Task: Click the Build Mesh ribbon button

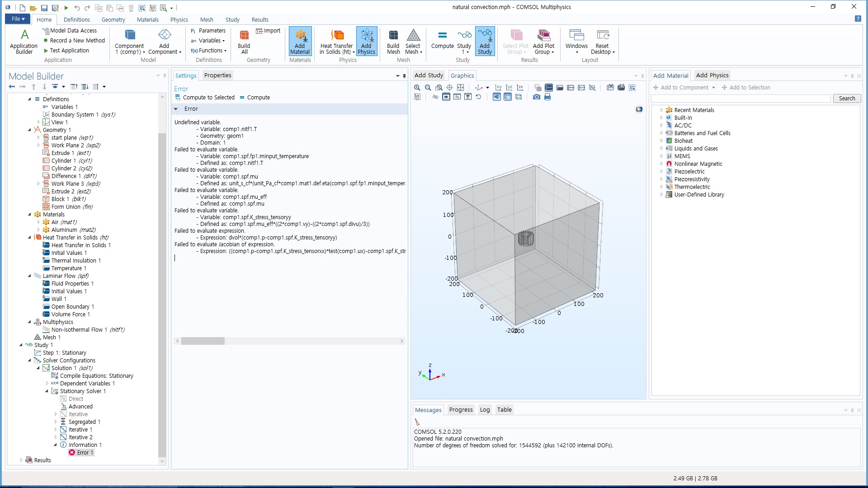Action: (x=393, y=42)
